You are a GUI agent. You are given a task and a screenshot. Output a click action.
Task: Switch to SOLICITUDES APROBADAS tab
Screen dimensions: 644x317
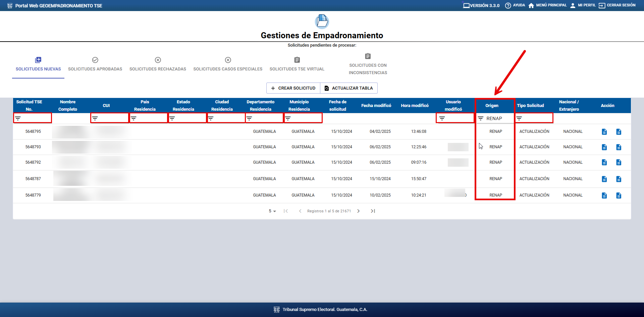95,64
